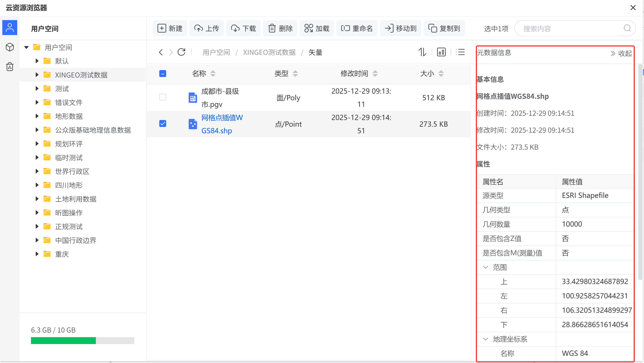Select the 中国行政边界 folder
This screenshot has height=363, width=644.
click(75, 240)
